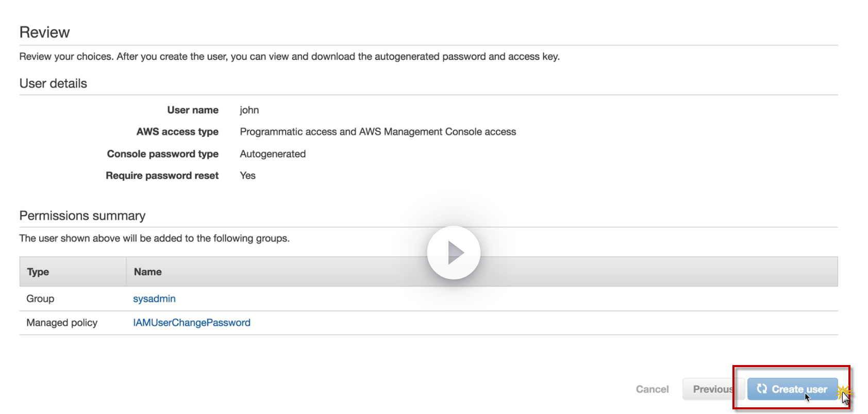Click the Programmatic access type value text

(378, 132)
